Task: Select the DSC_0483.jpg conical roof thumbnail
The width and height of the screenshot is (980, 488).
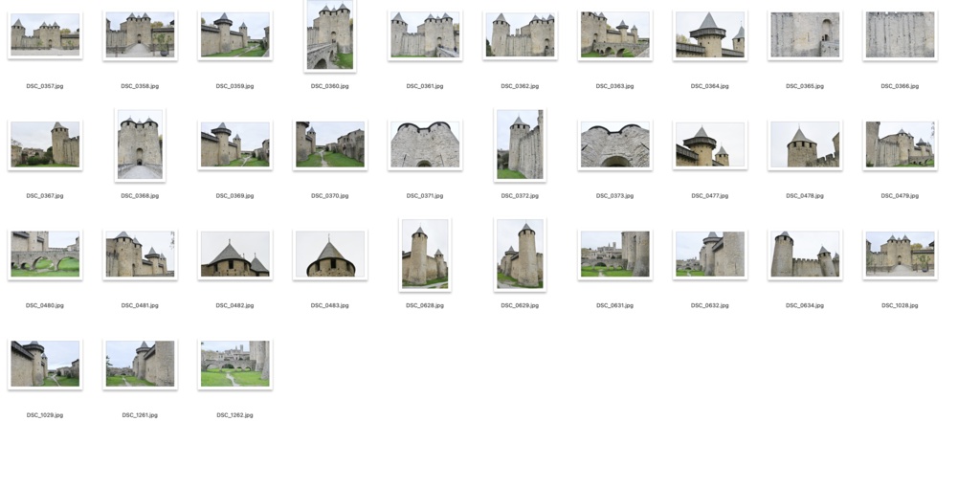Action: point(330,255)
